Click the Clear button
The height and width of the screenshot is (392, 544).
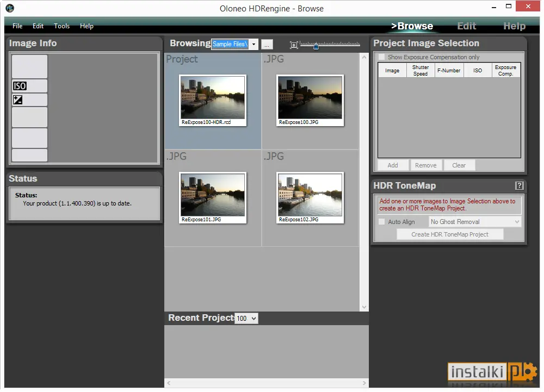tap(459, 165)
